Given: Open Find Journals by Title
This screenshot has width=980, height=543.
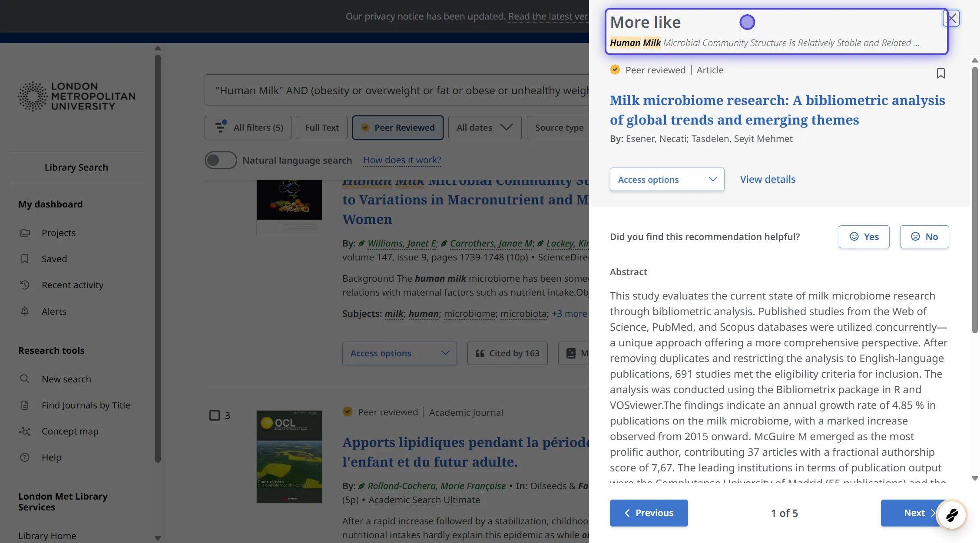Looking at the screenshot, I should coord(86,405).
